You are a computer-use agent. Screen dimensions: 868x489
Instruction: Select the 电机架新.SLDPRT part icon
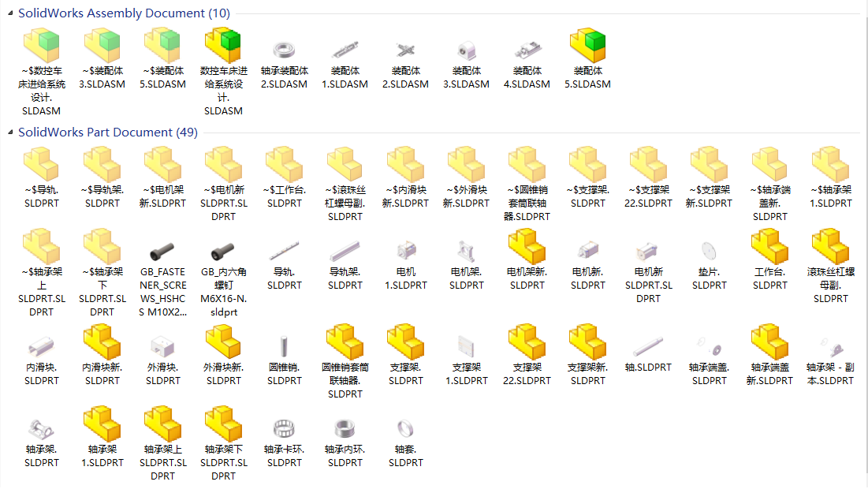point(527,246)
